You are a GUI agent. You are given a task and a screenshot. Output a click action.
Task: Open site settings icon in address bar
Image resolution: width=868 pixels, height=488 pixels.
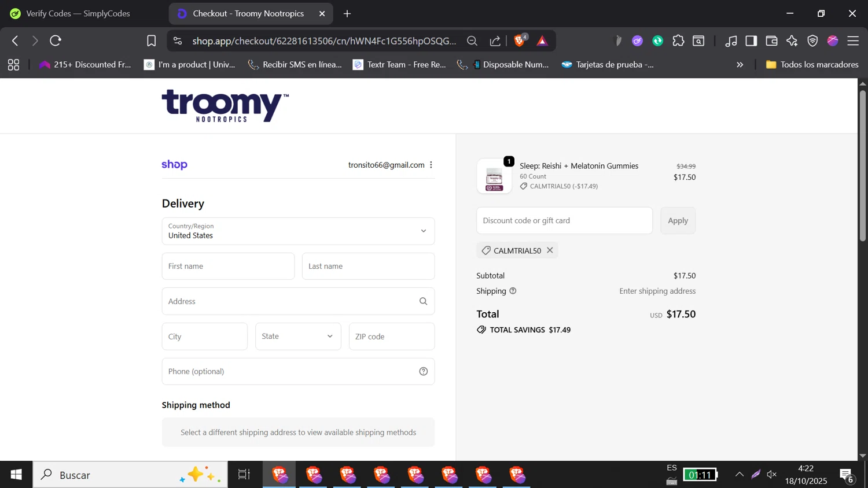tap(178, 41)
